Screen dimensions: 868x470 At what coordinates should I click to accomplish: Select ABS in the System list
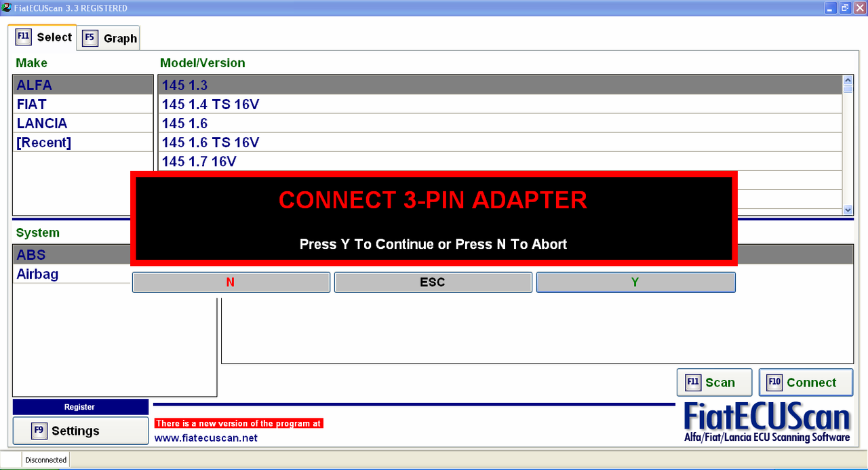[x=72, y=254]
